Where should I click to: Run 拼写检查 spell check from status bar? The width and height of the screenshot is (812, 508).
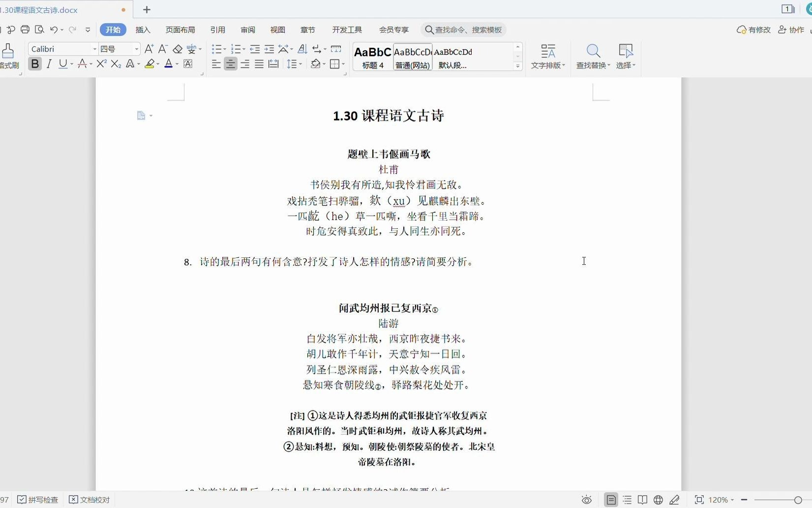tap(38, 500)
